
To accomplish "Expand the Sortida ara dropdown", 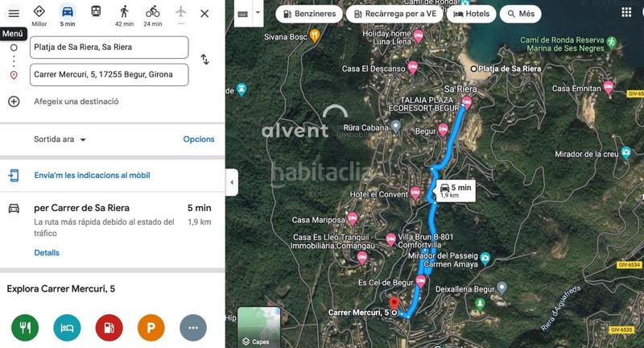I will (x=60, y=139).
